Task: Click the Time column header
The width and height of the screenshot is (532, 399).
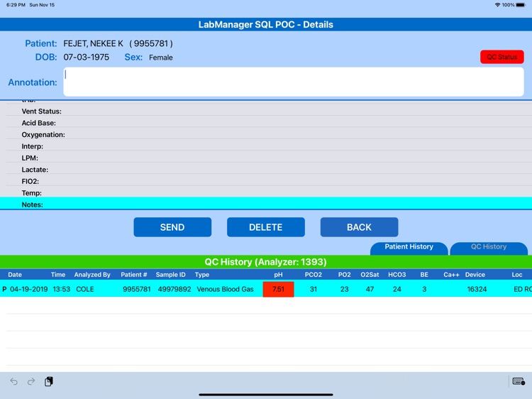Action: pos(58,275)
